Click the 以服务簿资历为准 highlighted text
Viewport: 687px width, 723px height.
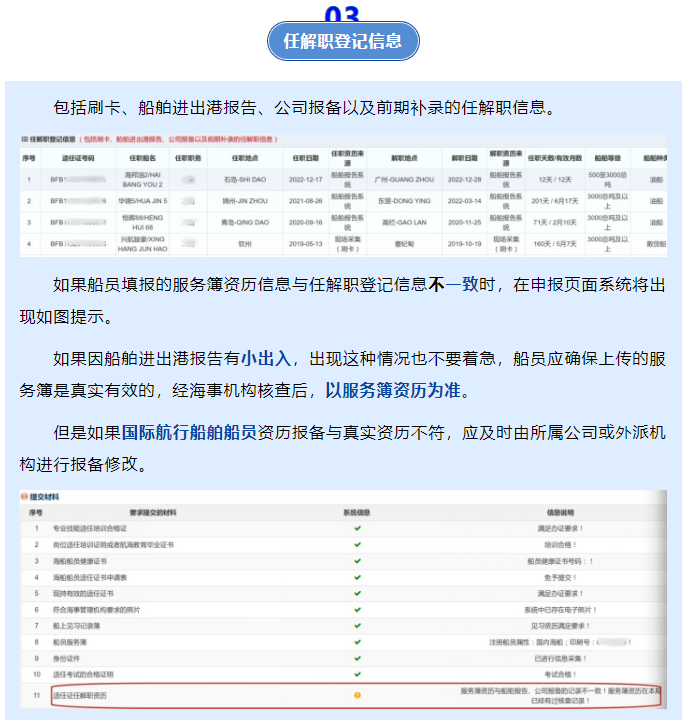click(x=396, y=389)
